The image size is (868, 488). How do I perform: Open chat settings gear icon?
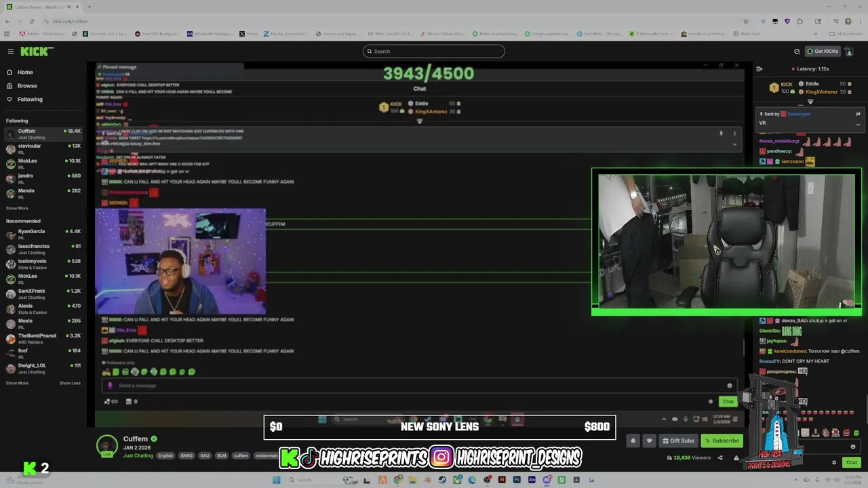pos(834,462)
